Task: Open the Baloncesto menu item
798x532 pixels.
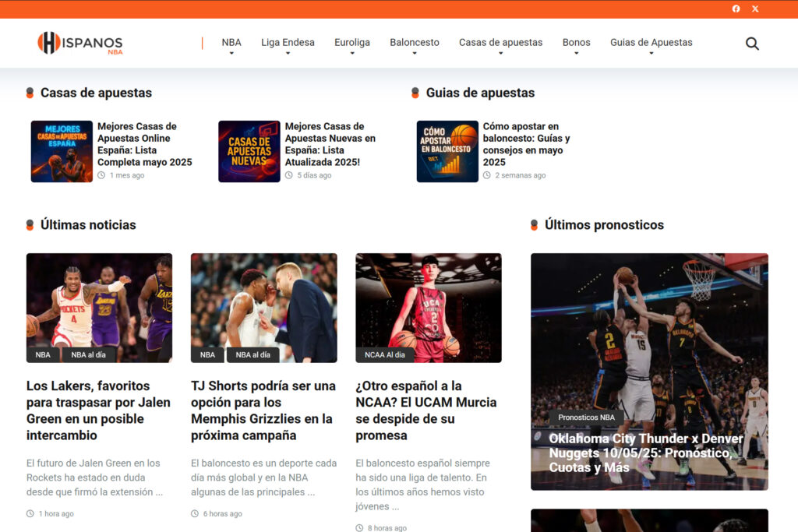Action: click(415, 42)
